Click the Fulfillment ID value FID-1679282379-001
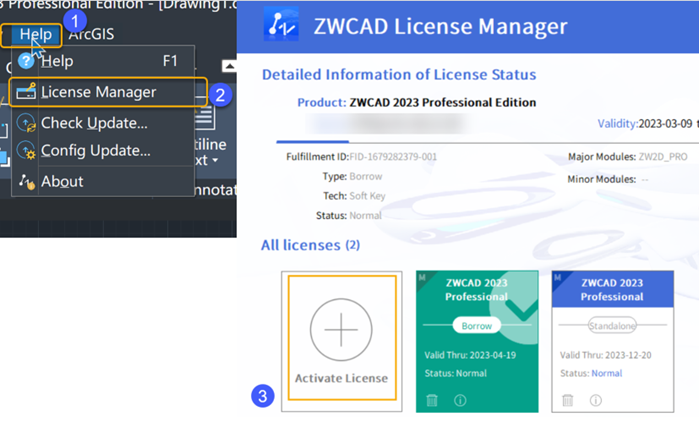 [393, 157]
